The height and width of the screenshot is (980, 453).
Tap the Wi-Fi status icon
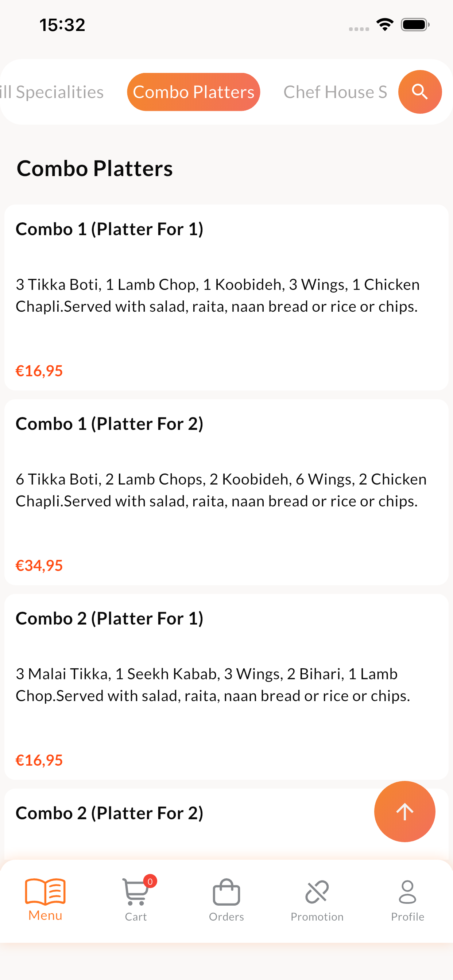tap(384, 25)
